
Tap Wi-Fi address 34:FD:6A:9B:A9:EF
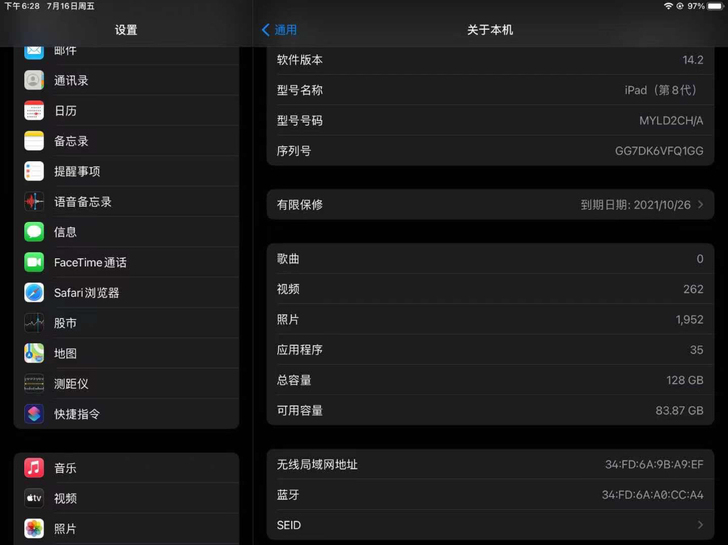pos(654,465)
